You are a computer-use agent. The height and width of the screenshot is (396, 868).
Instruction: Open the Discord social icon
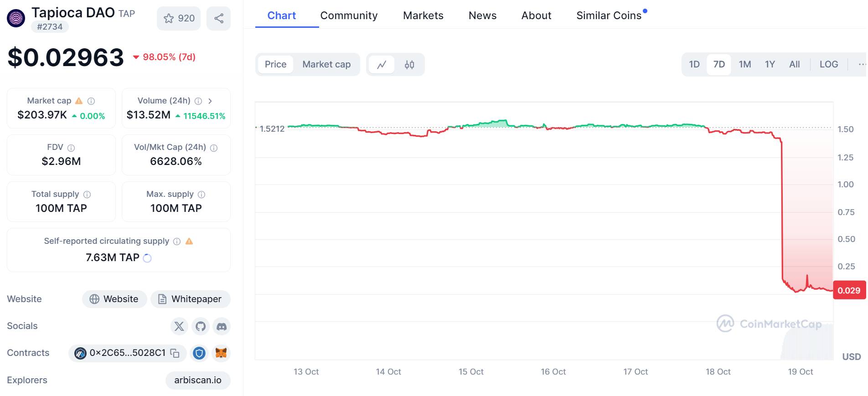tap(222, 326)
